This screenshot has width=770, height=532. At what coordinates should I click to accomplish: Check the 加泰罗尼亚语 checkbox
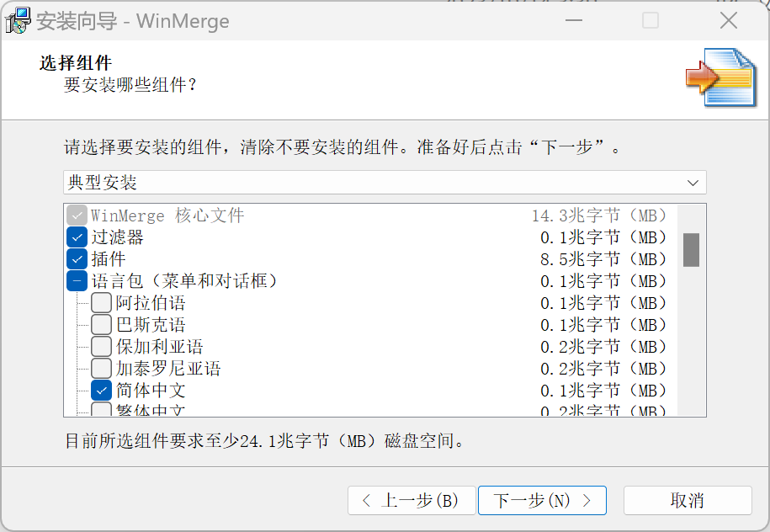coord(101,369)
